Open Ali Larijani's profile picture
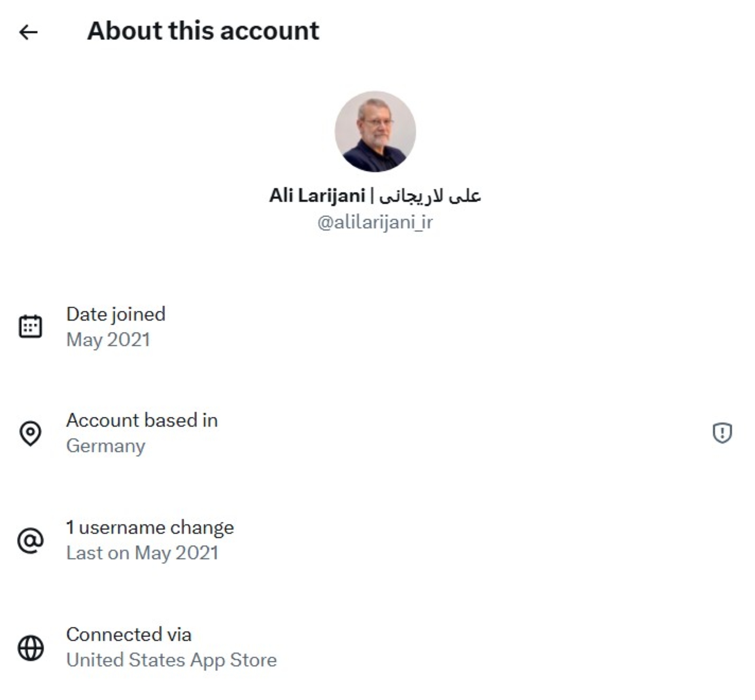Image resolution: width=755 pixels, height=700 pixels. click(375, 132)
